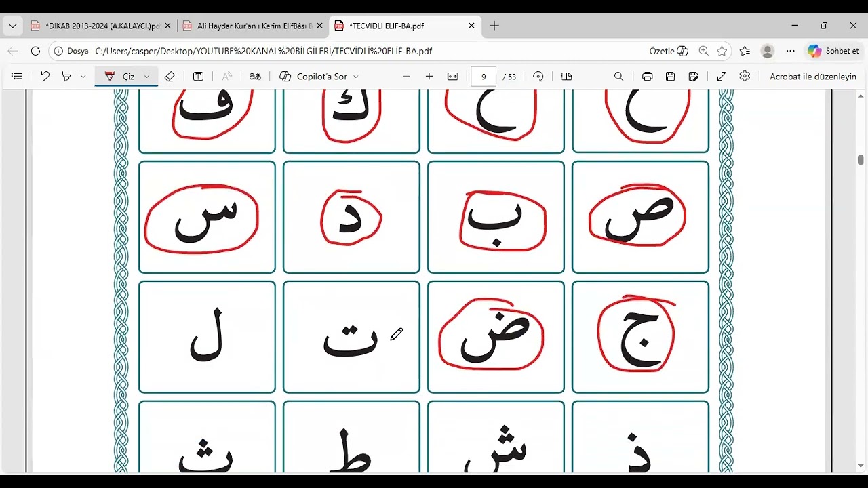Rotate the PDF page
The width and height of the screenshot is (868, 488).
tap(538, 77)
